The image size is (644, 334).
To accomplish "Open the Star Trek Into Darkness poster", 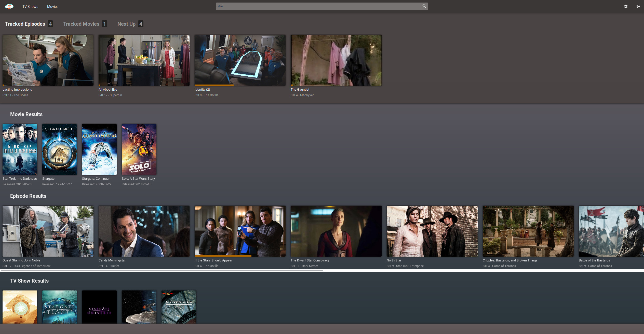I will [x=20, y=149].
